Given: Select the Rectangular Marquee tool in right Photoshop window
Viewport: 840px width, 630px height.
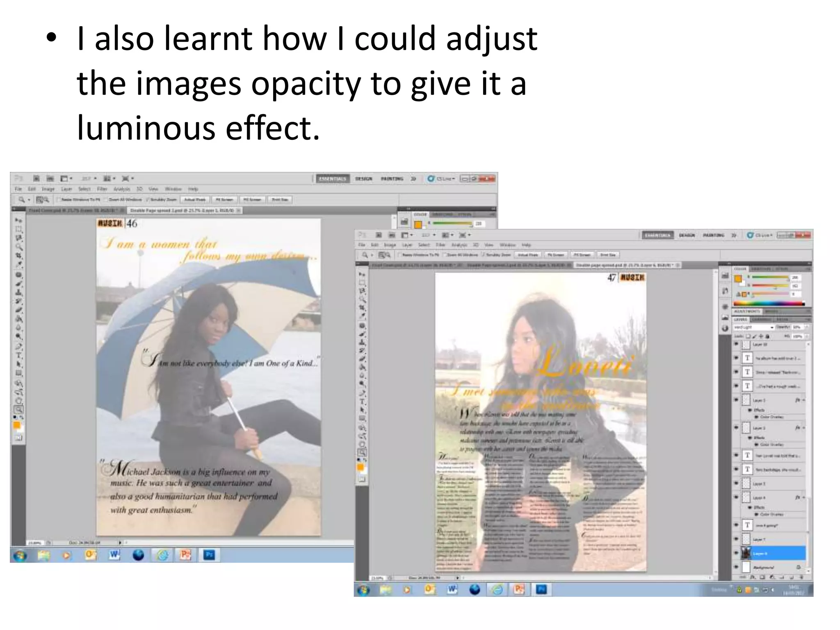Looking at the screenshot, I should point(362,283).
